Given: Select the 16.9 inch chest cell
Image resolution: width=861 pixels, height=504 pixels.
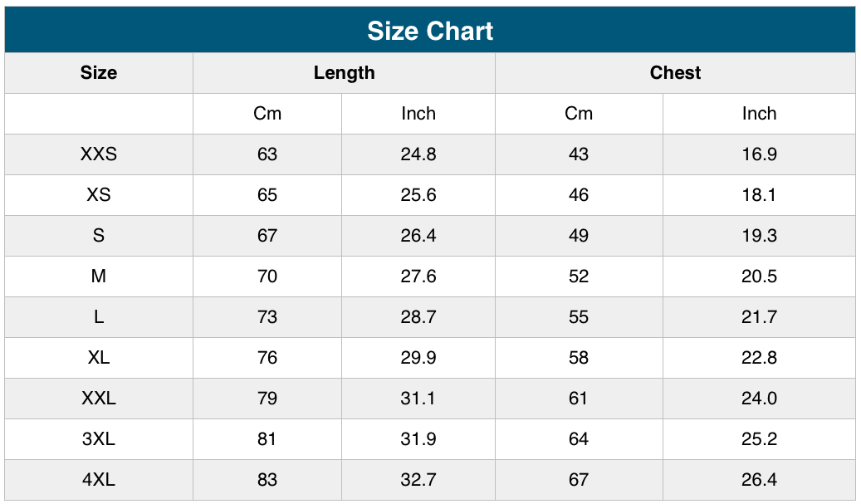Looking at the screenshot, I should (759, 154).
